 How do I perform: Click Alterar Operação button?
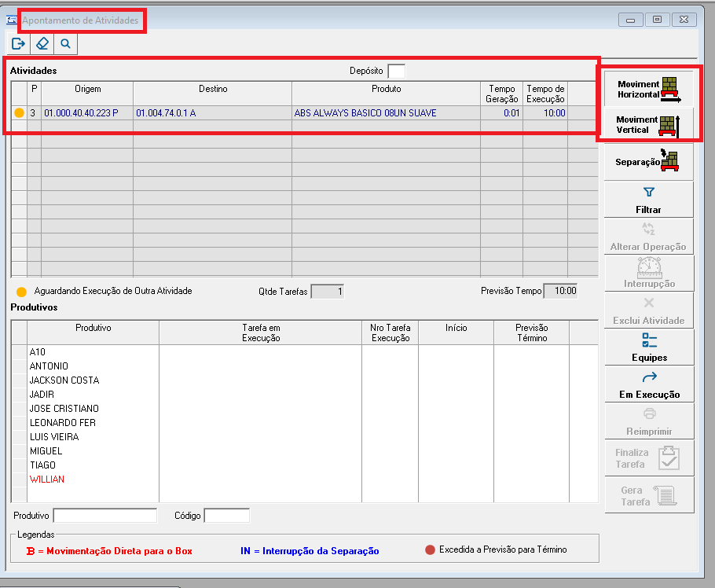pyautogui.click(x=648, y=237)
